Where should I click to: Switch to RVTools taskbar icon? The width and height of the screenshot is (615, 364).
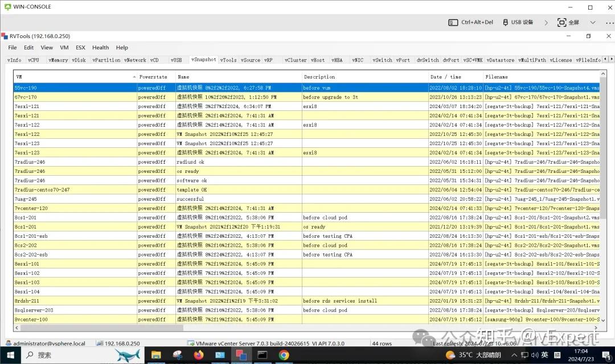pos(241,355)
